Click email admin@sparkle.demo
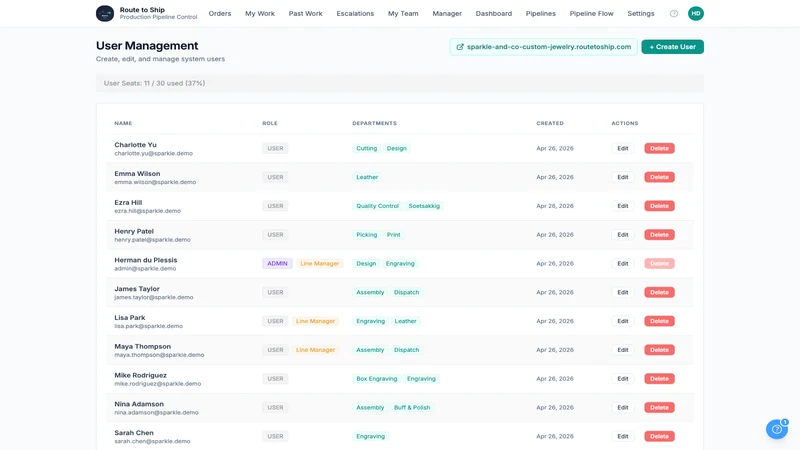The image size is (800, 450). click(145, 268)
